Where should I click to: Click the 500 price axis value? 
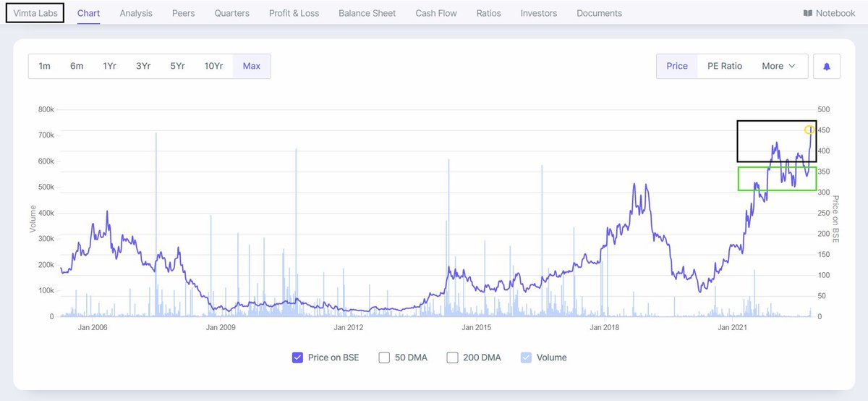(823, 109)
